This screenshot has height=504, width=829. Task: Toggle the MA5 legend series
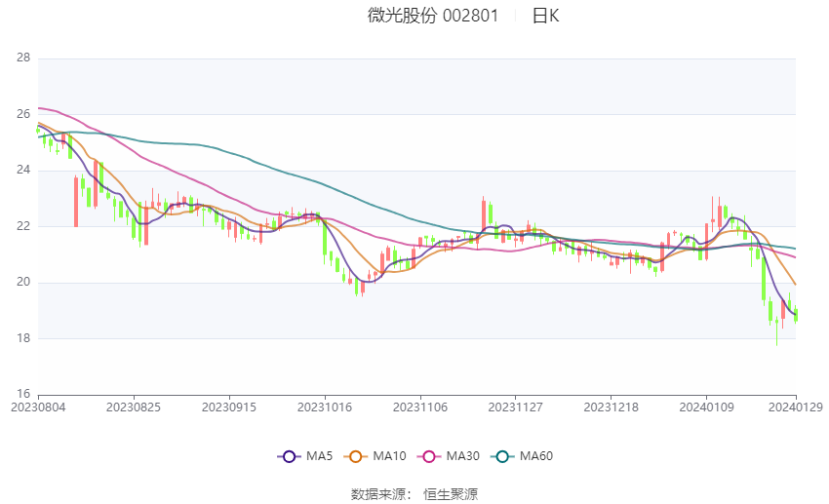(305, 456)
